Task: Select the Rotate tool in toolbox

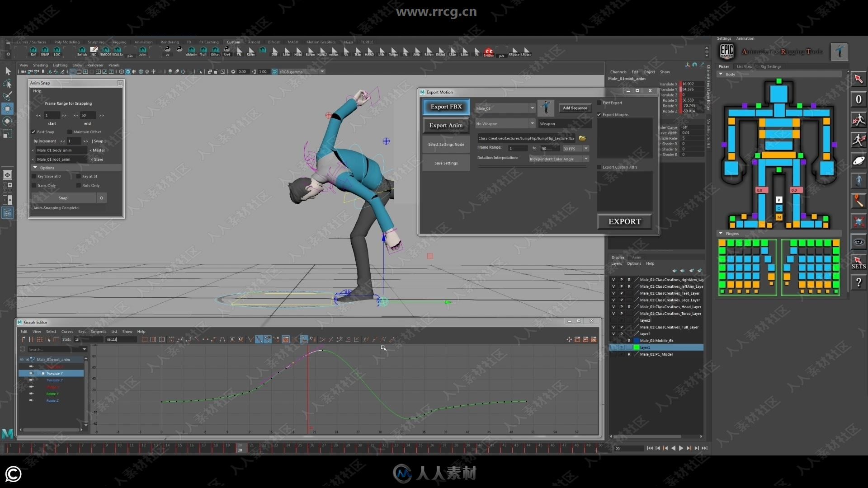Action: [x=8, y=121]
